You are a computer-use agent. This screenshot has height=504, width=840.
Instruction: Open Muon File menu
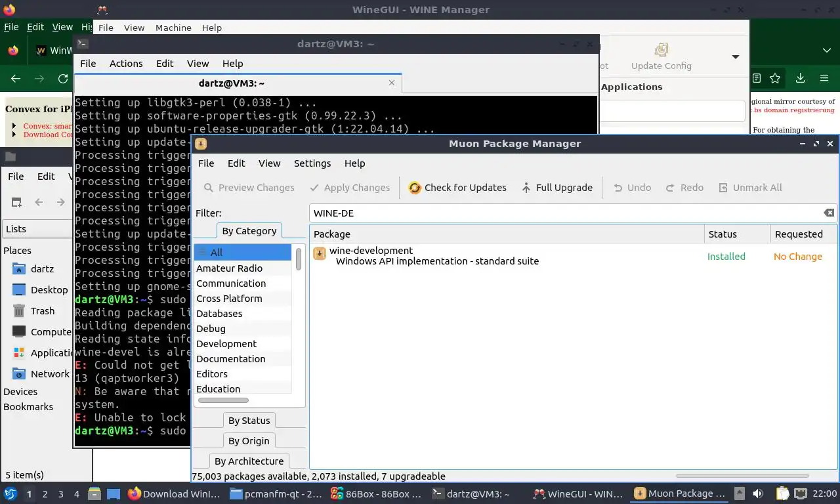206,163
